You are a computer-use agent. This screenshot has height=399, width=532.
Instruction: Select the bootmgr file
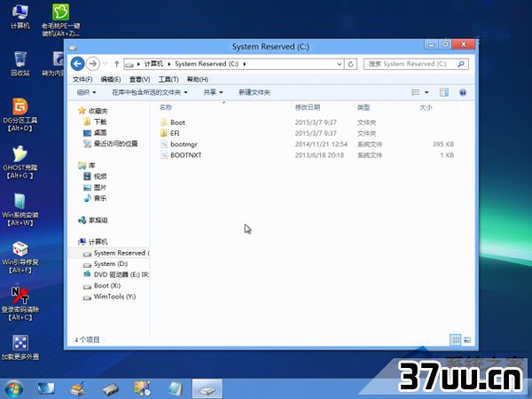click(x=179, y=145)
